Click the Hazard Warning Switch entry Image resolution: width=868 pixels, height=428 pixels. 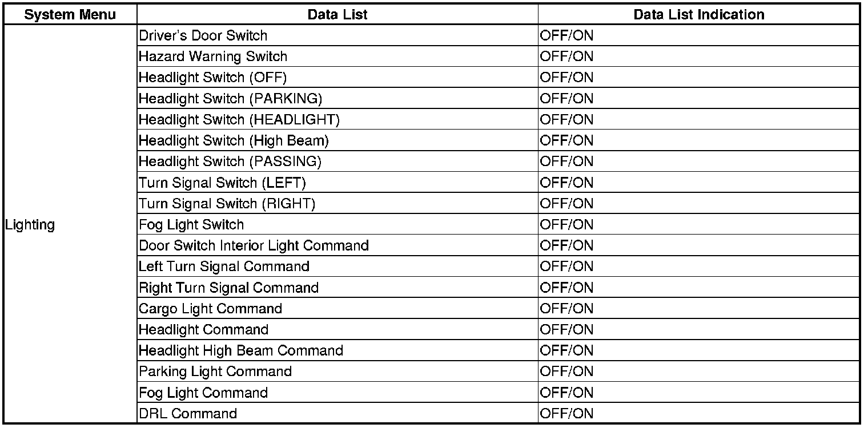(x=213, y=56)
